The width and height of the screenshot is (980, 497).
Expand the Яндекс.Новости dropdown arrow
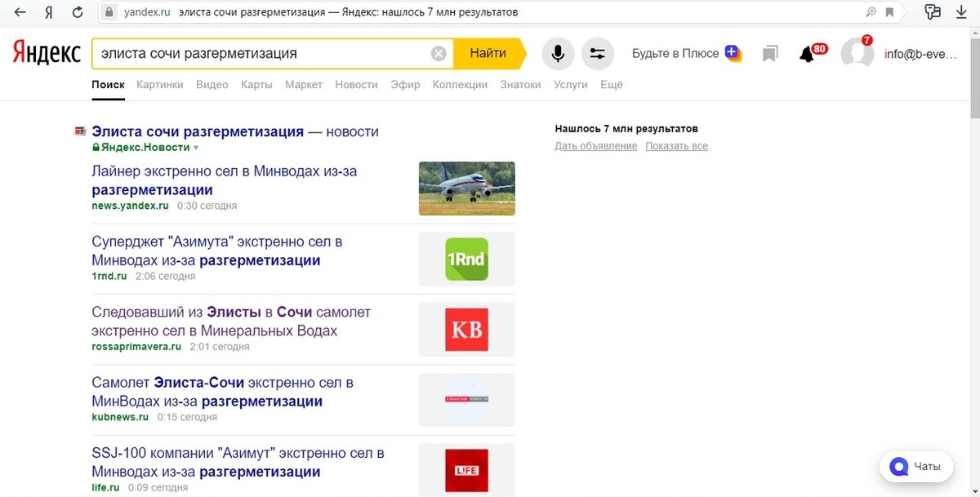click(x=195, y=148)
